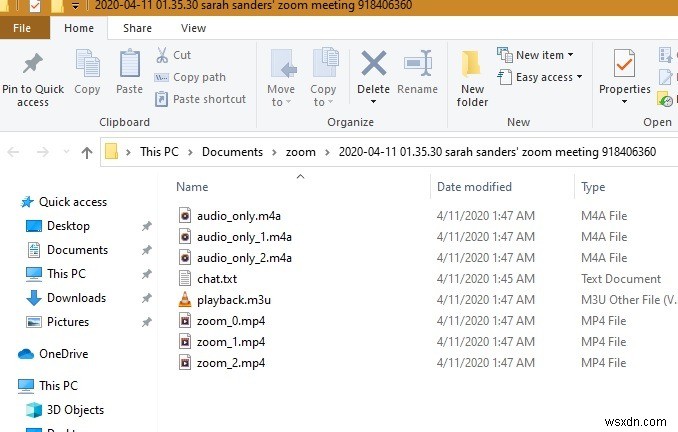The height and width of the screenshot is (432, 678).
Task: Click the Copy ribbon icon
Action: coord(88,65)
